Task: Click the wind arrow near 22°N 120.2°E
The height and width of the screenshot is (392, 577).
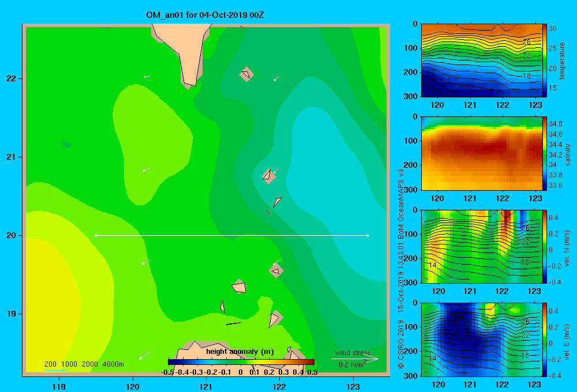Action: coord(147,77)
